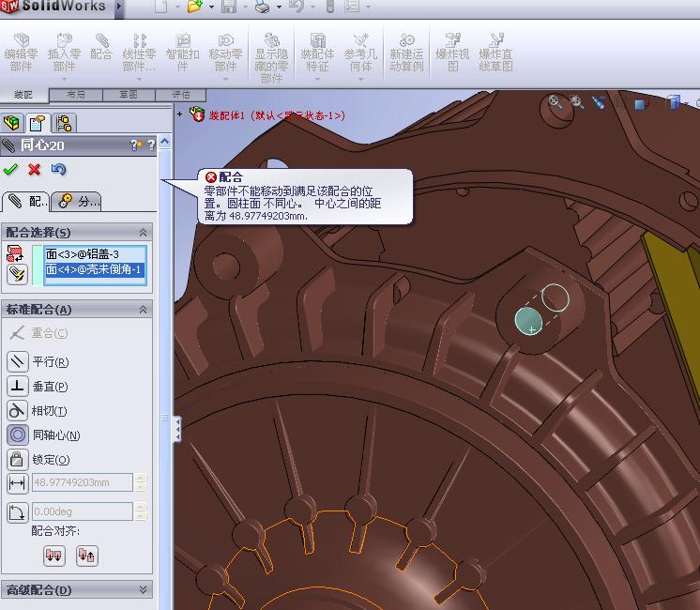Click the Save disk icon

[x=229, y=7]
